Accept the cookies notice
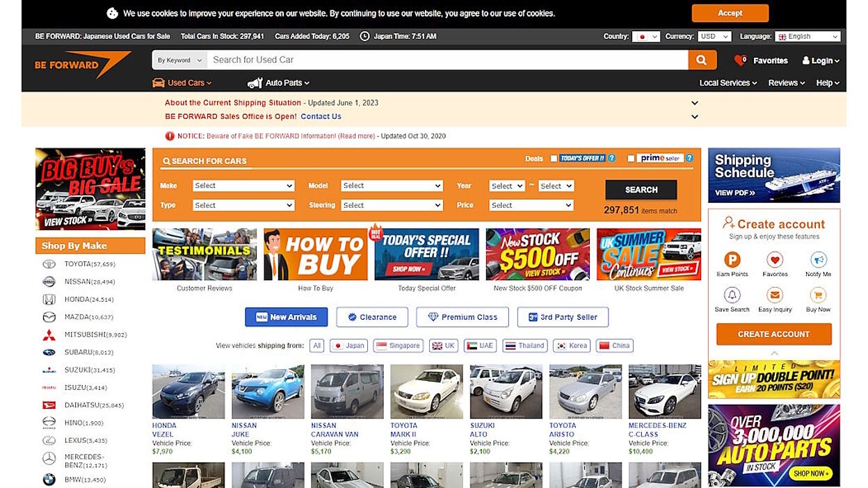The height and width of the screenshot is (488, 868). [x=730, y=13]
